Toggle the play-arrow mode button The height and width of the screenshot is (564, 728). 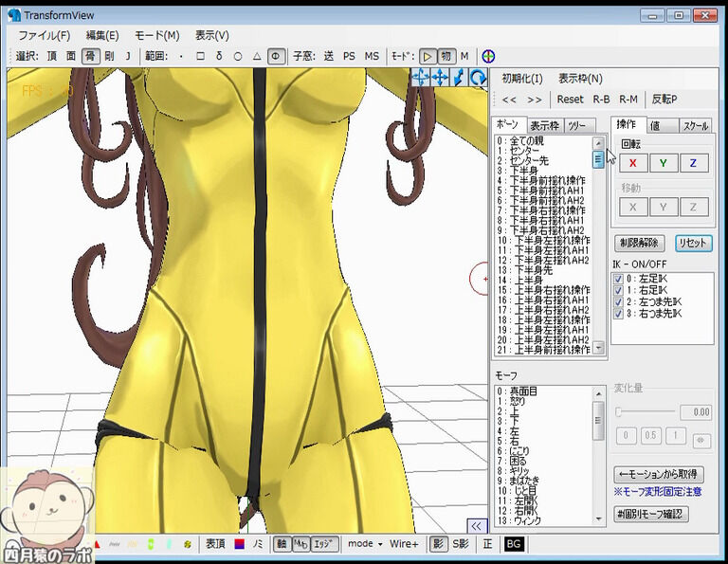[428, 57]
